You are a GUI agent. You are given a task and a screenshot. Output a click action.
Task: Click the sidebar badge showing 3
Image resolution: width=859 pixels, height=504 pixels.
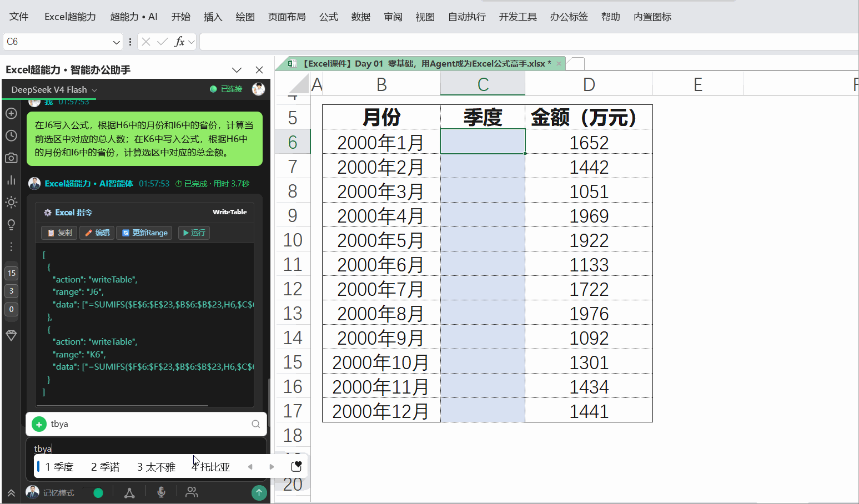coord(11,291)
